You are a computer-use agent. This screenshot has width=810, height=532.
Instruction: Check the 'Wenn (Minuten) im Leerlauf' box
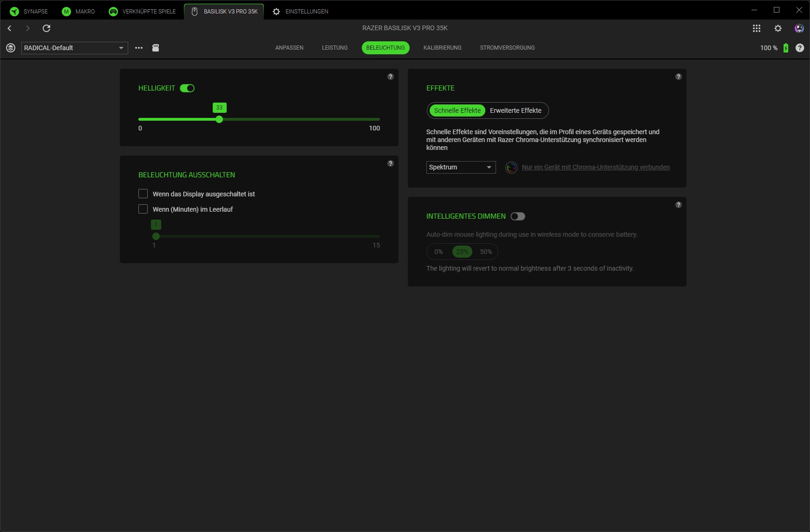(143, 209)
